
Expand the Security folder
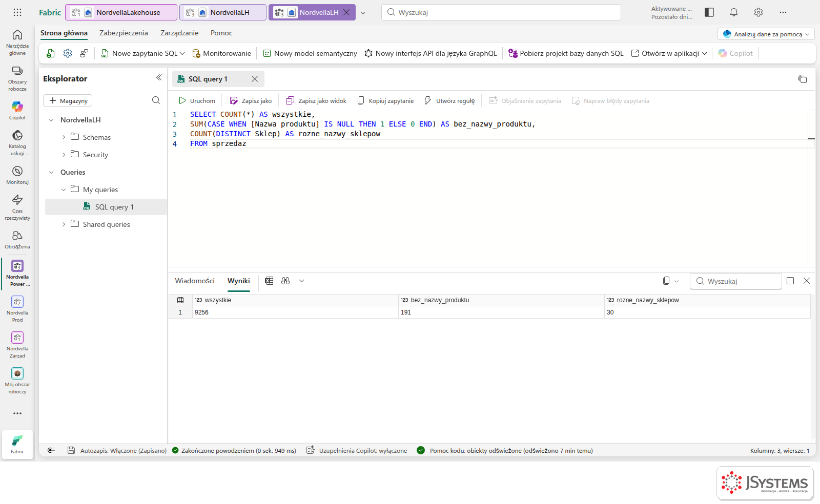[64, 155]
